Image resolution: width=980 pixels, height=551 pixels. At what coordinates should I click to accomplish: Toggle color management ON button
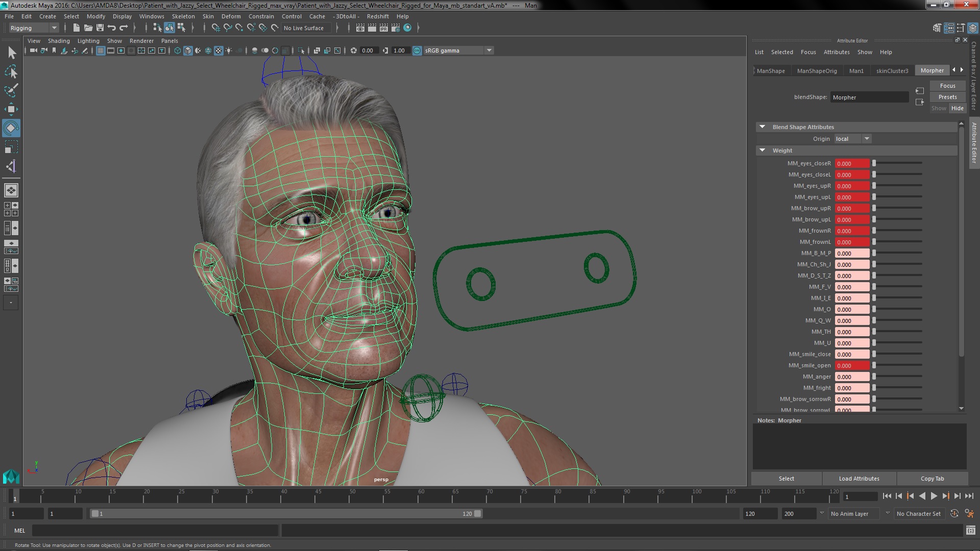(x=417, y=51)
